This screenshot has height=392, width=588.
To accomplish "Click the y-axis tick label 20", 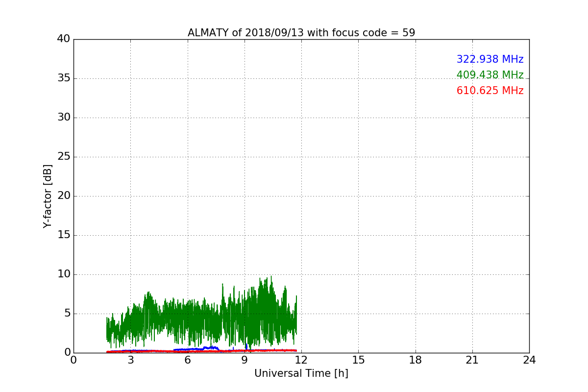I will 64,196.
